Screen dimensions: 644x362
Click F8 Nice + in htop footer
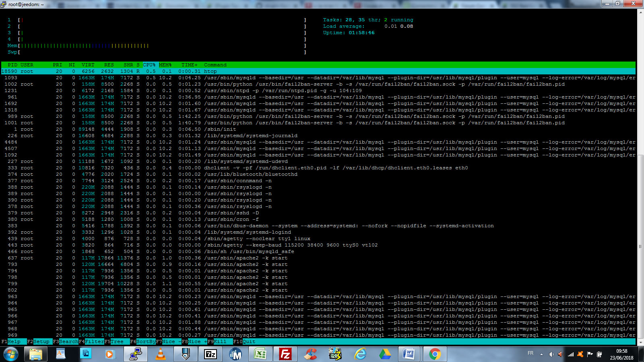194,341
